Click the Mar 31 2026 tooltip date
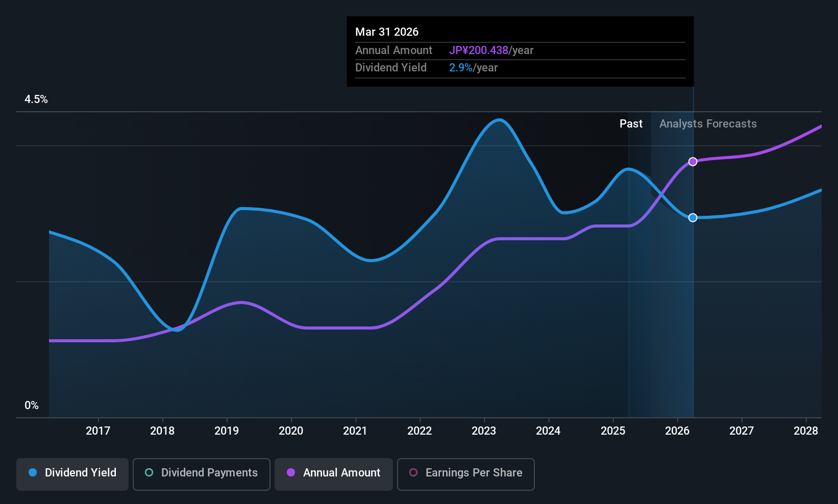The width and height of the screenshot is (838, 504). coord(387,32)
